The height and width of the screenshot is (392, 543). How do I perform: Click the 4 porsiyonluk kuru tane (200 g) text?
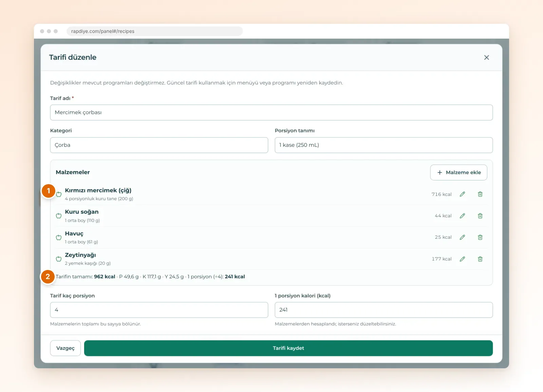click(x=99, y=199)
